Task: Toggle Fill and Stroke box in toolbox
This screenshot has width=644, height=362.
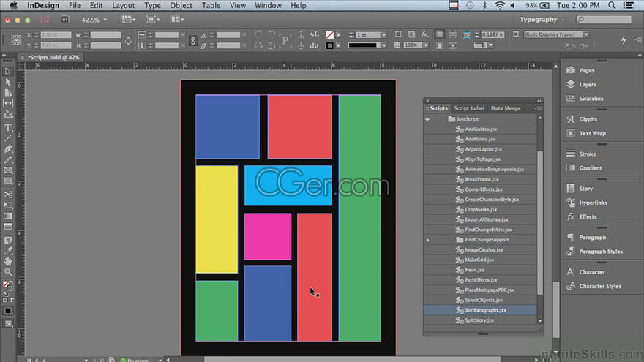Action: 7,285
